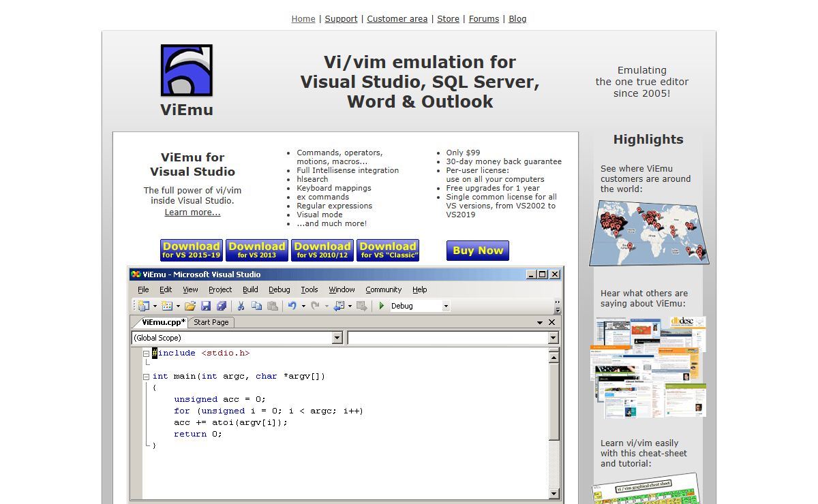Screen dimensions: 818x504
Task: Open the (Global Scope) dropdown
Action: pos(337,338)
